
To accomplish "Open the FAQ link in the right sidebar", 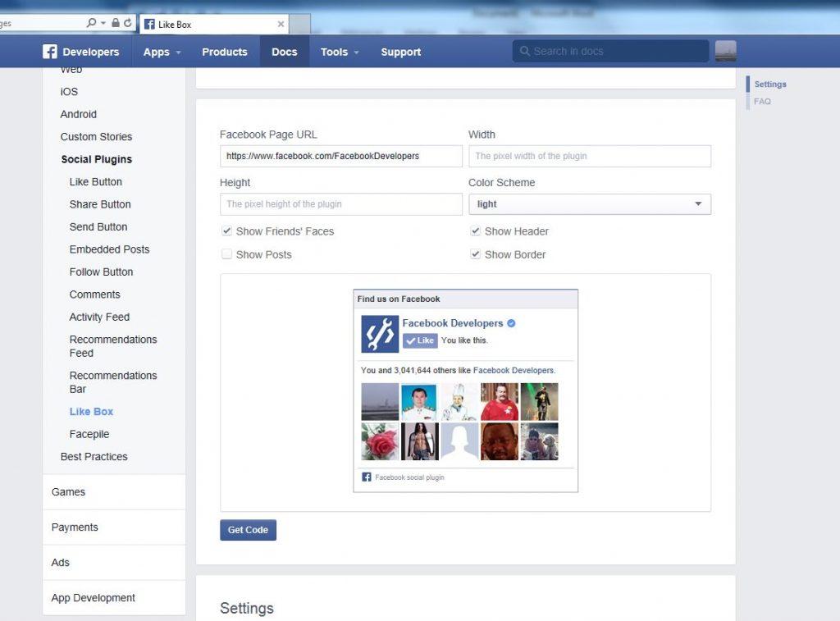I will (x=762, y=101).
